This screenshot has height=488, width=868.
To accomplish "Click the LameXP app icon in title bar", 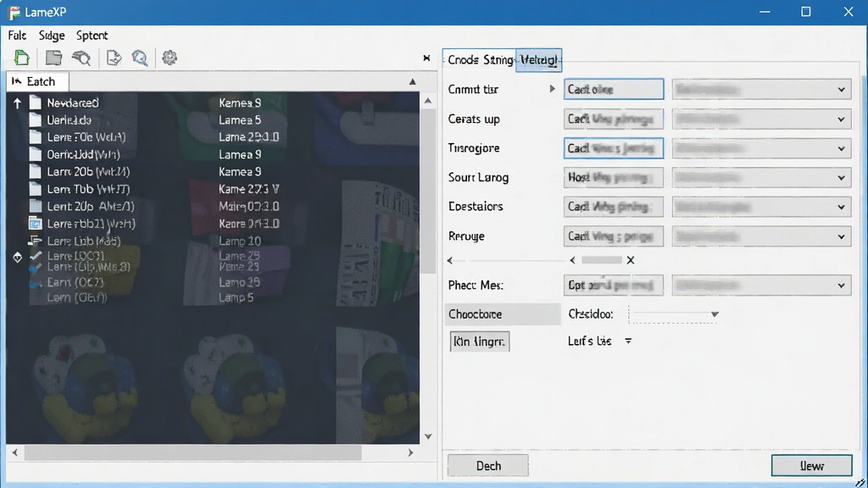I will point(14,12).
